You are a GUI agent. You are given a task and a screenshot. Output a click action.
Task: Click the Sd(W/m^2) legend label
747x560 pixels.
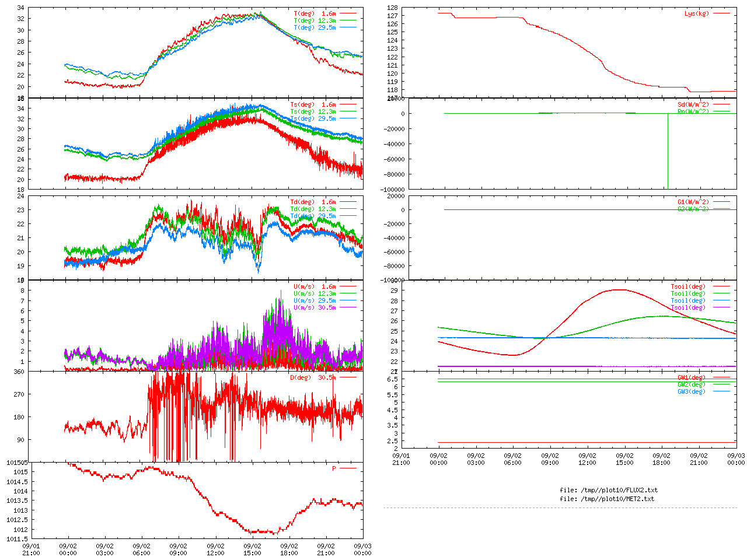(693, 105)
